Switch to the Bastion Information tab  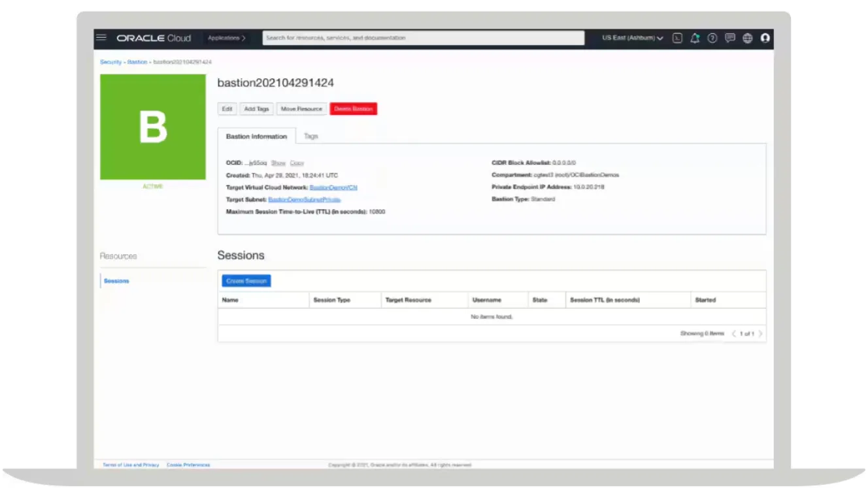256,137
